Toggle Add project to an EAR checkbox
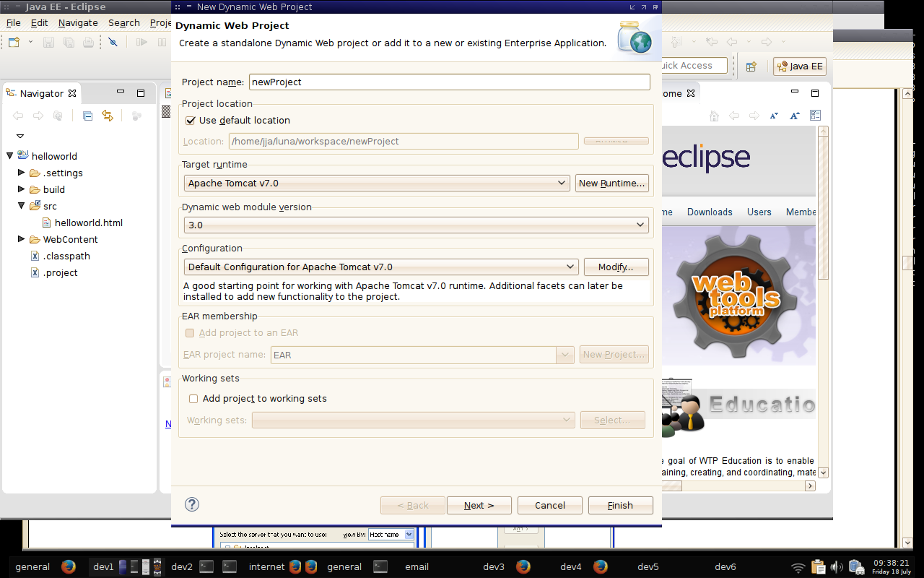The height and width of the screenshot is (578, 924). point(190,333)
